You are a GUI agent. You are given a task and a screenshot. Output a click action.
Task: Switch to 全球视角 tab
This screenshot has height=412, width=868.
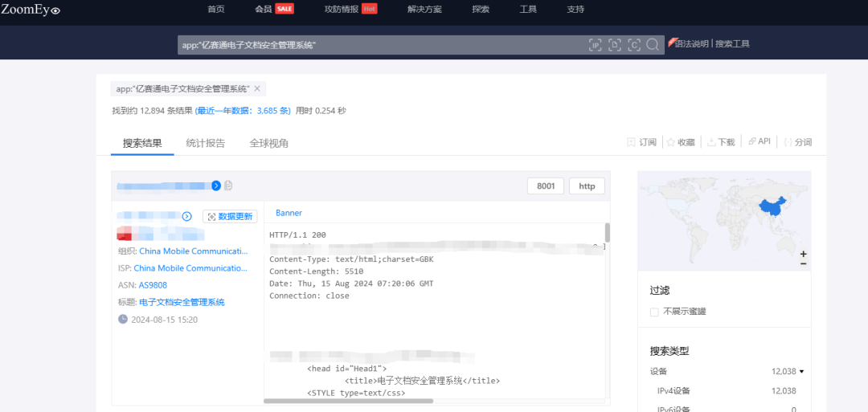point(268,143)
